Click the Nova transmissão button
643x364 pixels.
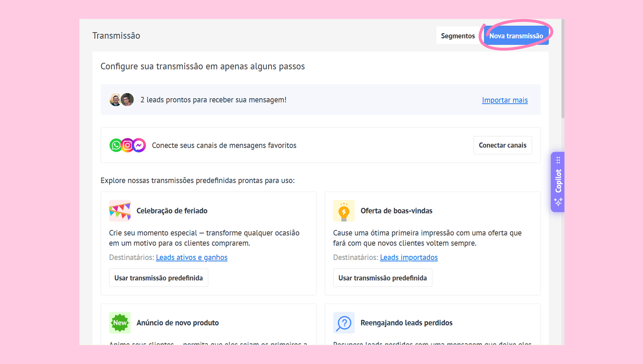point(516,36)
